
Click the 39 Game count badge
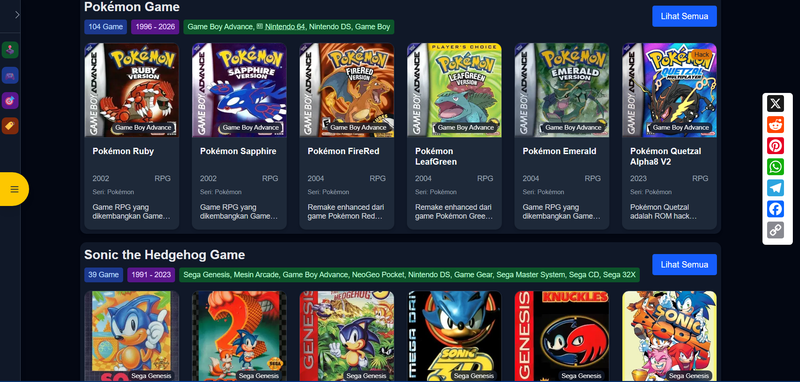tap(104, 275)
